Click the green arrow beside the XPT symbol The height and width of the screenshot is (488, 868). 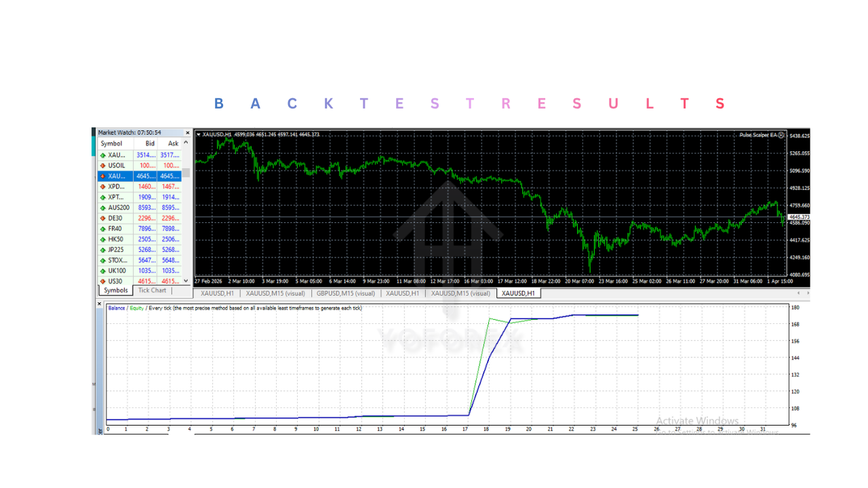[101, 197]
